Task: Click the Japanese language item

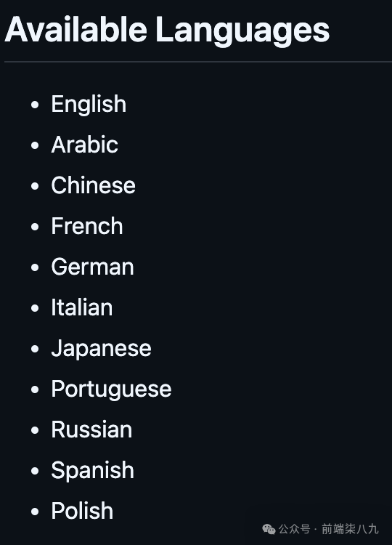Action: tap(101, 348)
